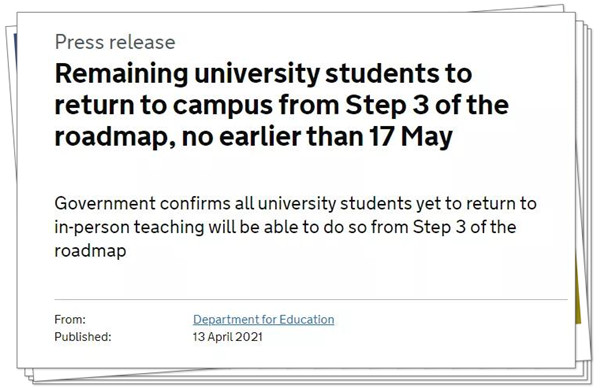The image size is (600, 388).
Task: Click '17 May' in the headline
Action: [411, 137]
